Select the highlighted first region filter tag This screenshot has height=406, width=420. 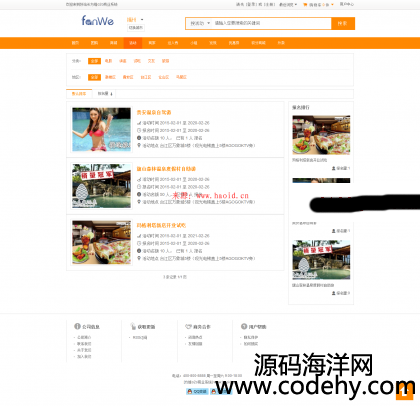94,77
